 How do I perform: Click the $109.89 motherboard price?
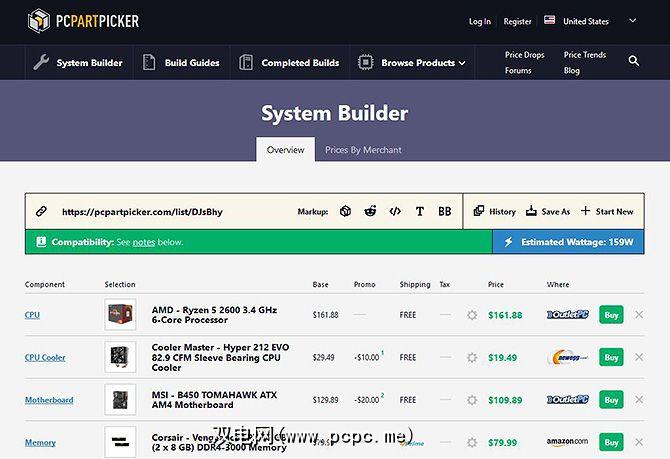click(x=505, y=400)
